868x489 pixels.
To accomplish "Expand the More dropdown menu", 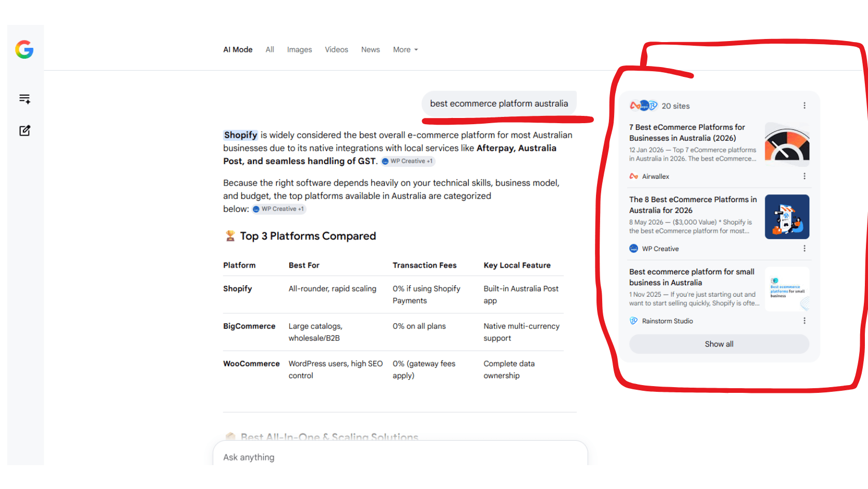I will coord(405,49).
